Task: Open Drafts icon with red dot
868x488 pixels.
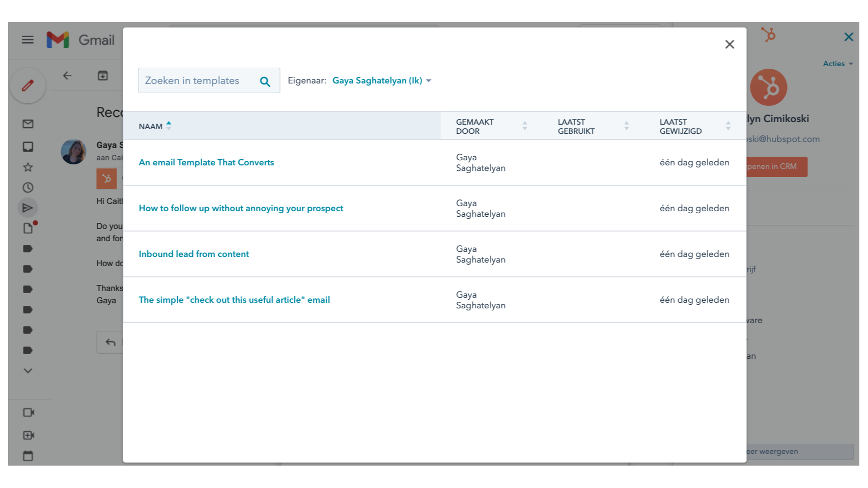Action: pos(29,227)
